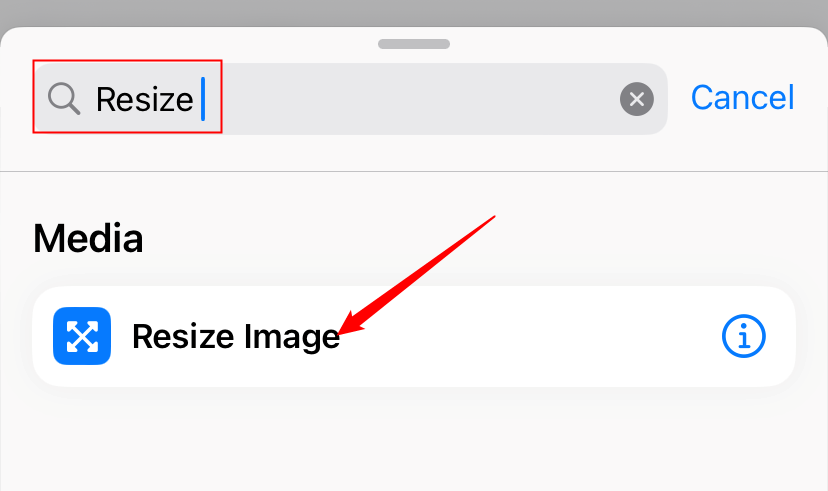Click the word "Resize" in the search bar
This screenshot has width=828, height=491.
(x=144, y=99)
